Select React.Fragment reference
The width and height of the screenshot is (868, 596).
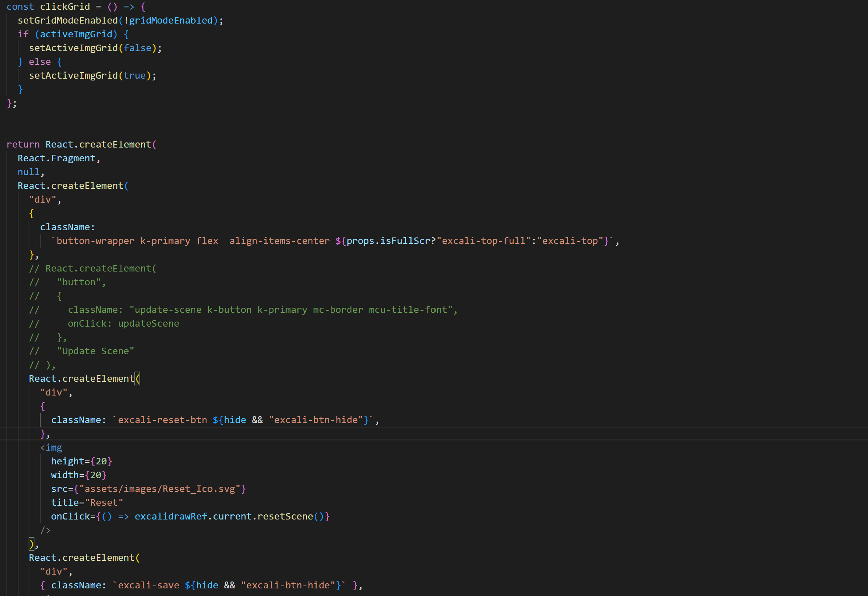point(58,158)
